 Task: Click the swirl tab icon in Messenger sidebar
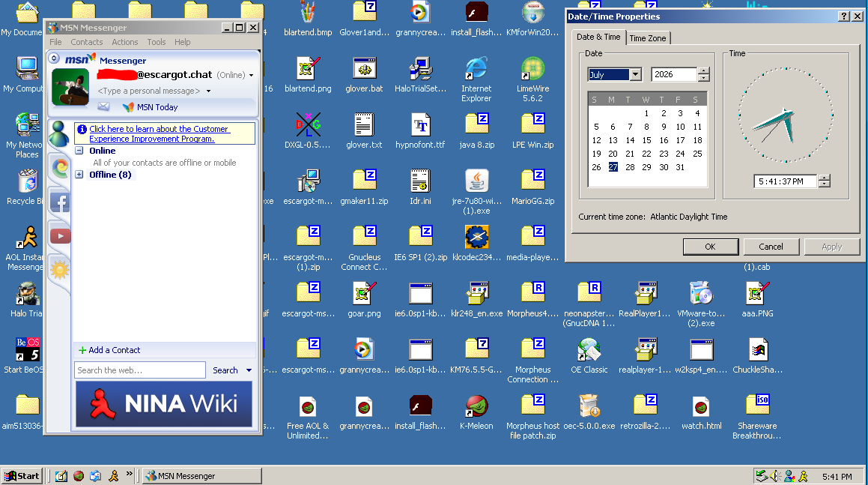tap(60, 167)
